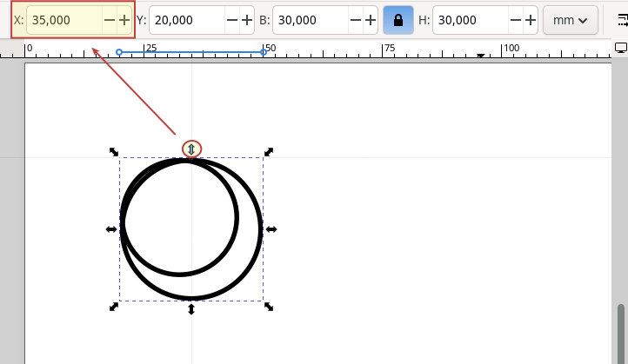628x364 pixels.
Task: Click the vertical scrollbar thumb
Action: click(621, 333)
